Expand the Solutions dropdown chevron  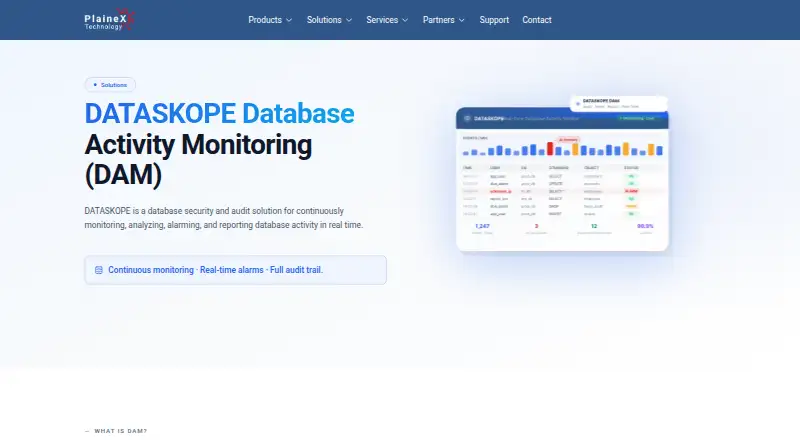click(x=349, y=20)
